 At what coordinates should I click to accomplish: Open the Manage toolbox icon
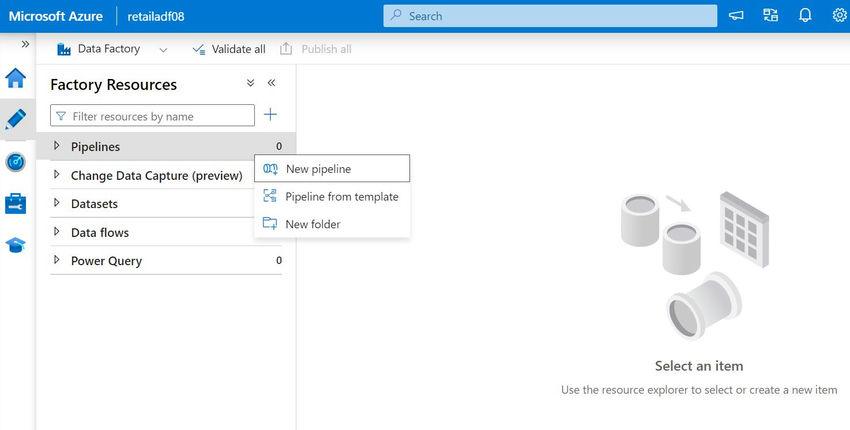pyautogui.click(x=16, y=203)
